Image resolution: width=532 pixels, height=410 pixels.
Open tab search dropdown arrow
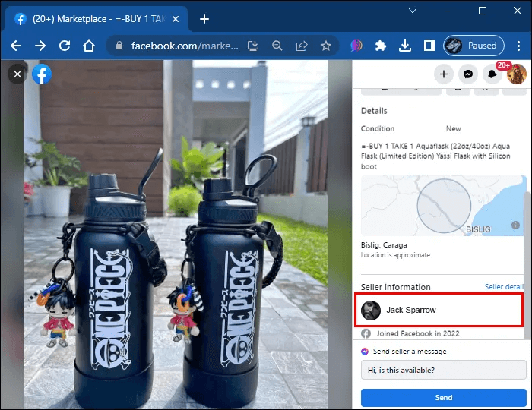(413, 11)
